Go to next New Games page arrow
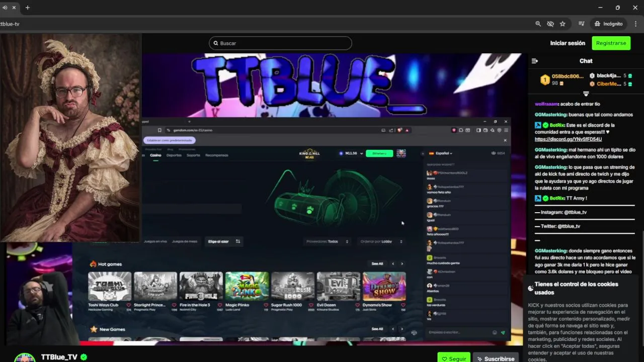The width and height of the screenshot is (644, 362). pos(401,329)
